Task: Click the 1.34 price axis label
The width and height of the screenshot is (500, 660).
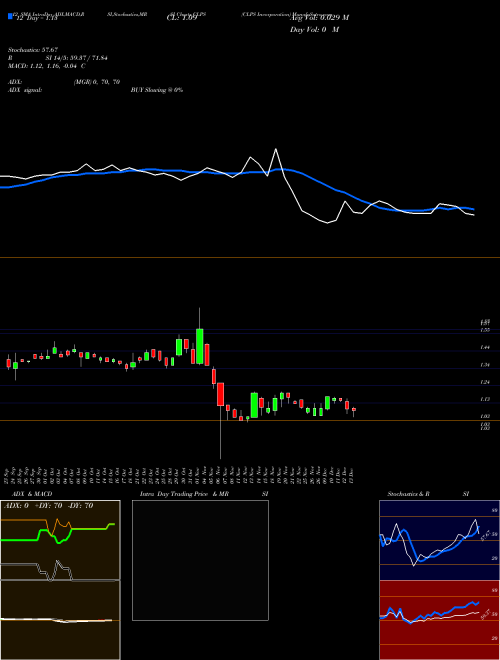Action: click(x=485, y=365)
